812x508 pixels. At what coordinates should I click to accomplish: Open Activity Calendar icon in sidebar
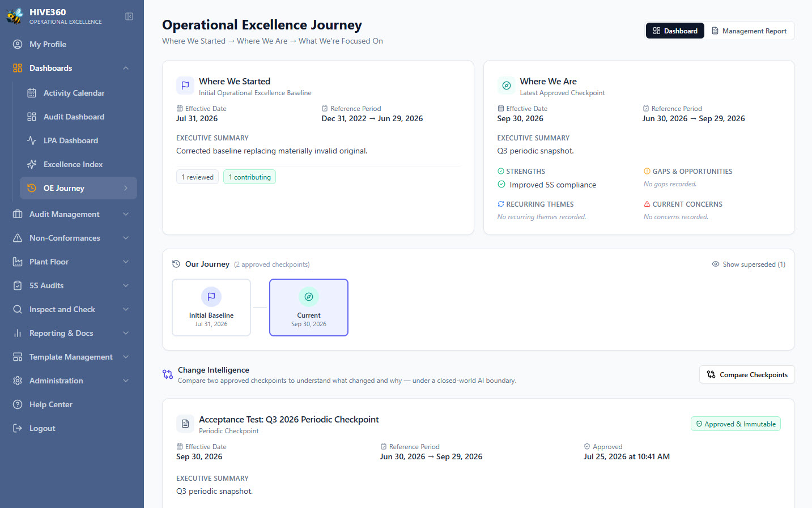(32, 93)
